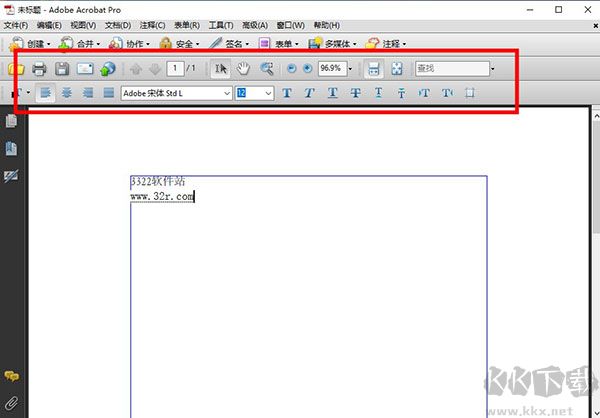600x418 pixels.
Task: Open the 文件(F) menu
Action: 16,25
